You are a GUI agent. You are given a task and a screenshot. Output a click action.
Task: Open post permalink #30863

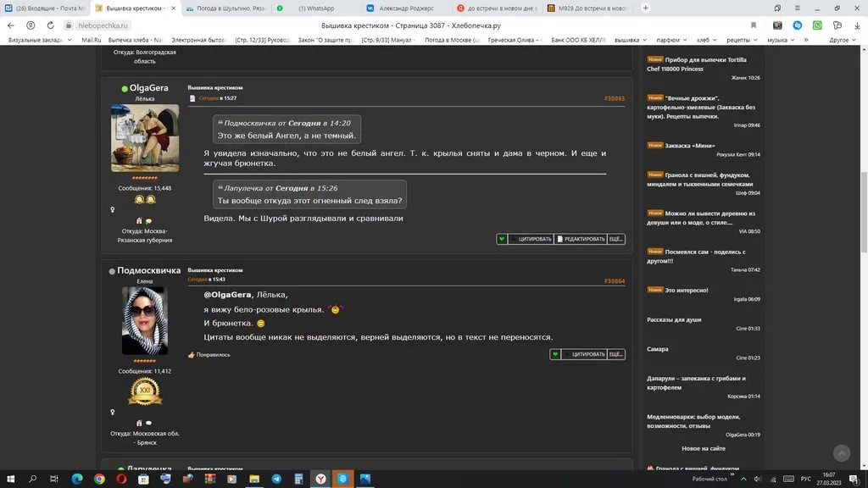click(x=614, y=98)
